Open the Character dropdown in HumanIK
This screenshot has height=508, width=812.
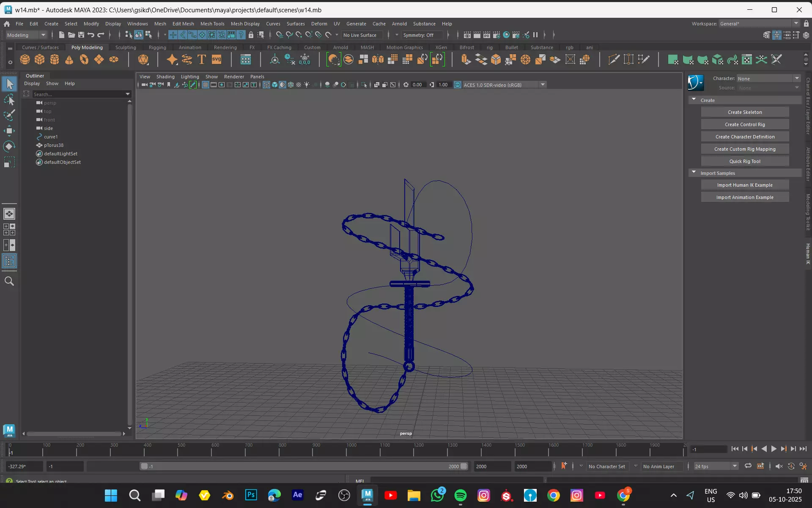[x=797, y=78]
